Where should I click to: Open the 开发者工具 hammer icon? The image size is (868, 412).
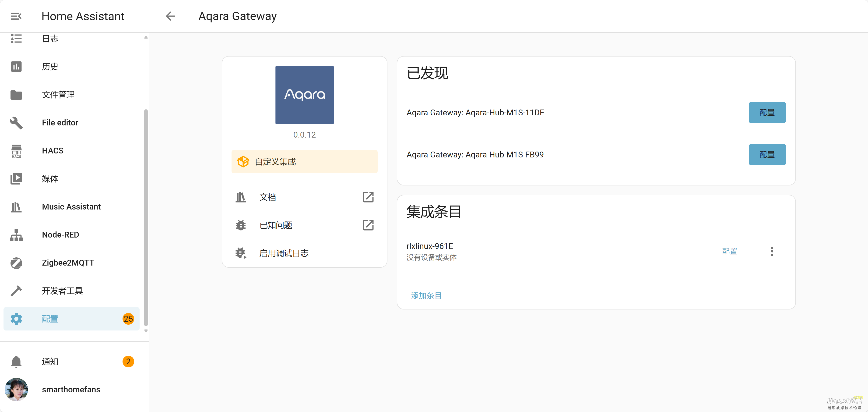[x=16, y=291]
